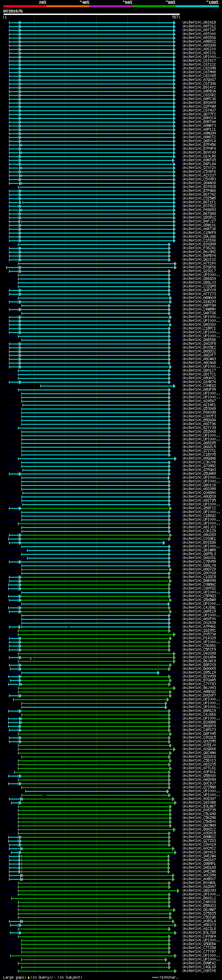Select hit UniRef100_C0HEQ3
222x980 pixels.
[x=199, y=386]
